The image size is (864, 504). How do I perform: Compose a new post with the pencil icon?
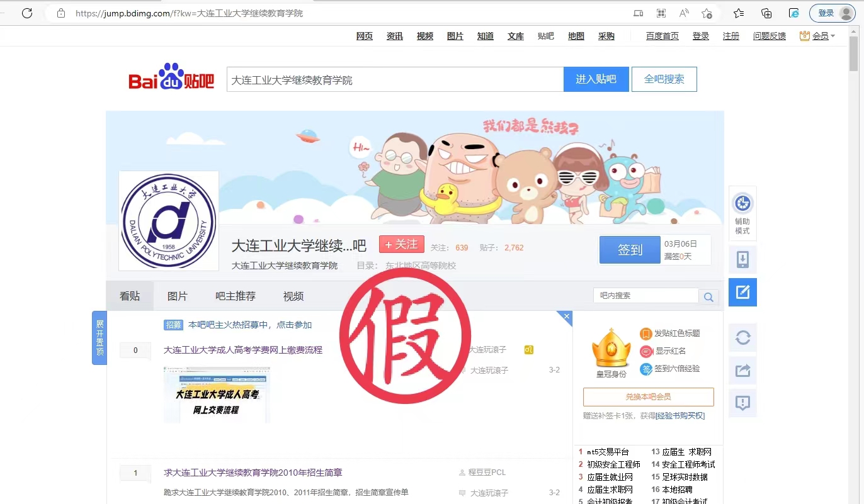coord(742,292)
